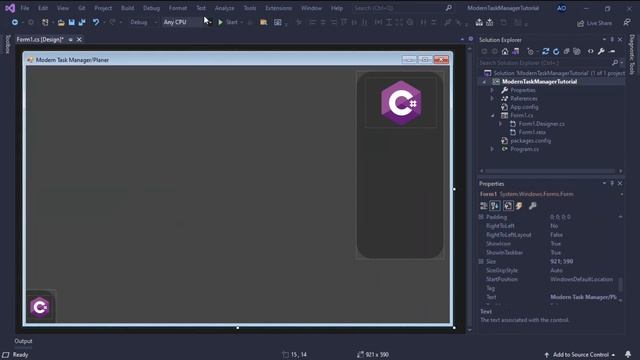640x360 pixels.
Task: Toggle Sync with Active Document in Solution Explorer
Action: (545, 51)
